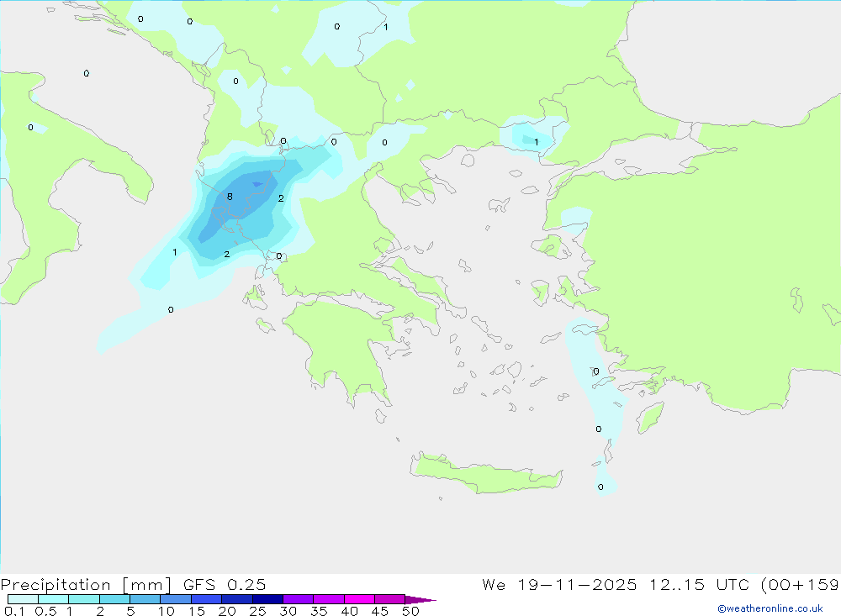Click the '15' legend scale label
841x616 pixels.
pos(197,611)
